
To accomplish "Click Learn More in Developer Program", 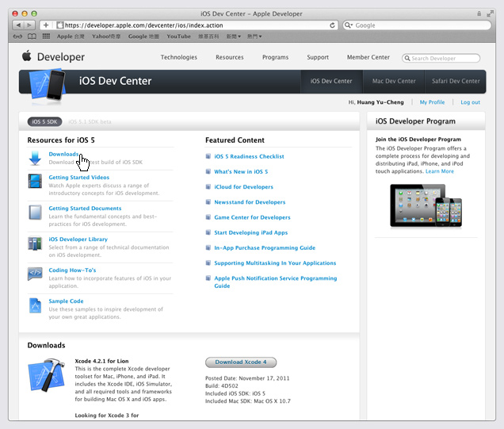I will click(x=440, y=171).
